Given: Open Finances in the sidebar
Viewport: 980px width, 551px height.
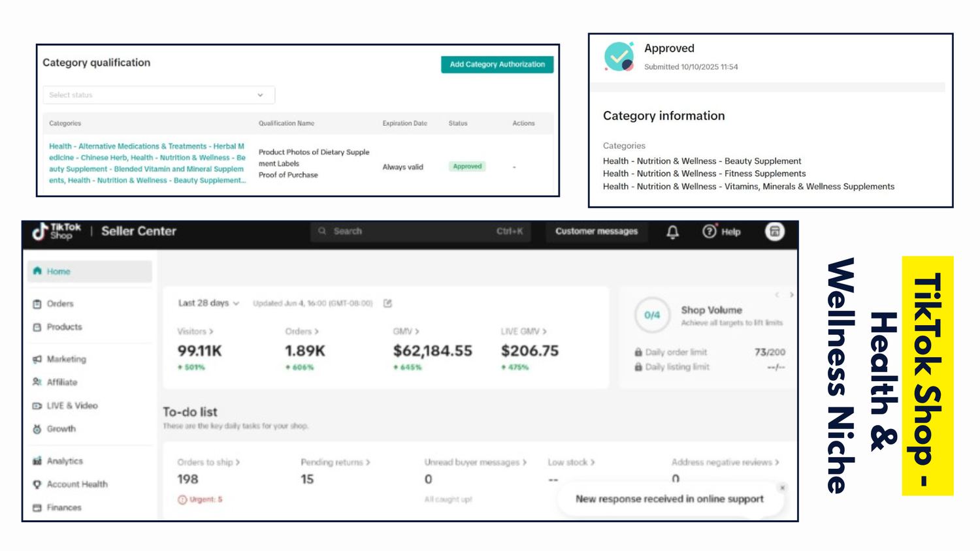Looking at the screenshot, I should 64,507.
